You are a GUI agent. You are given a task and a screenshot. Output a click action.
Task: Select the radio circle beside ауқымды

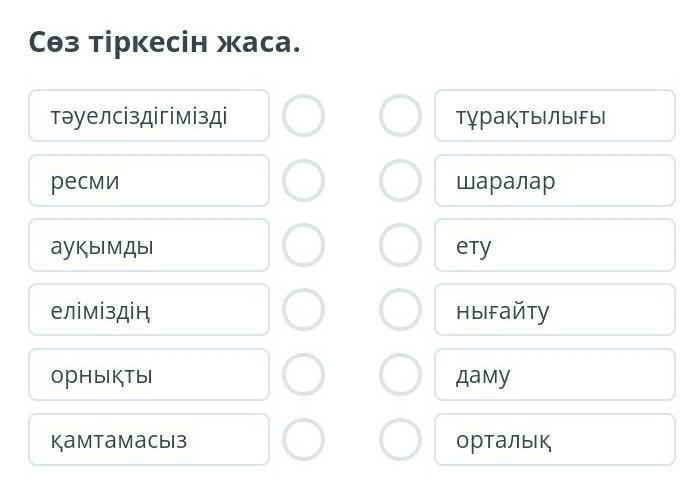point(303,245)
